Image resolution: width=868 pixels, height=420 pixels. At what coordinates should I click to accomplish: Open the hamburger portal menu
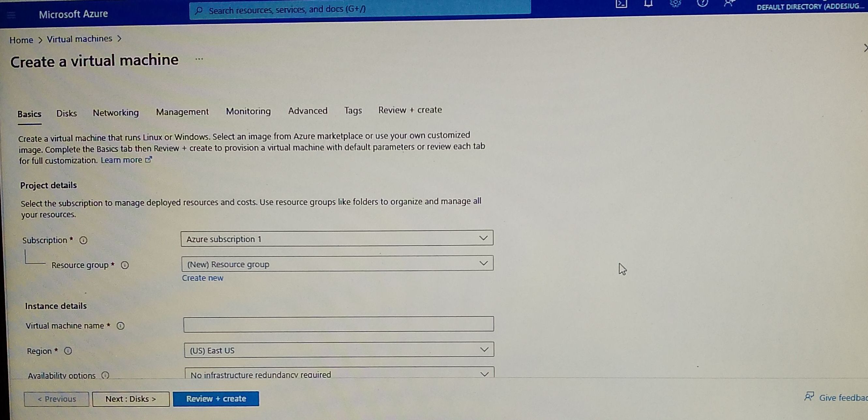point(11,15)
